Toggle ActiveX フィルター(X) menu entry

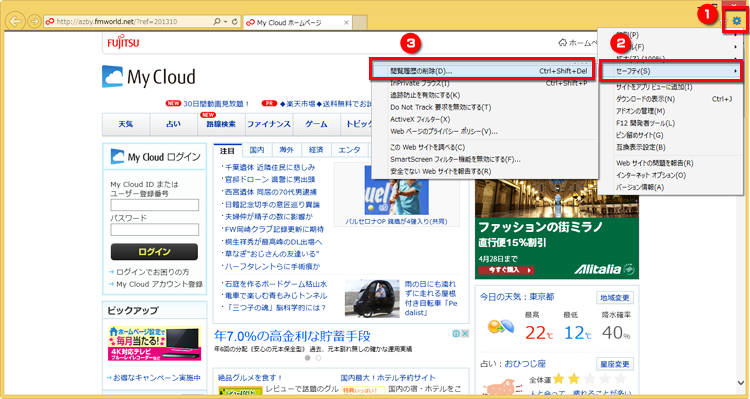[485, 119]
